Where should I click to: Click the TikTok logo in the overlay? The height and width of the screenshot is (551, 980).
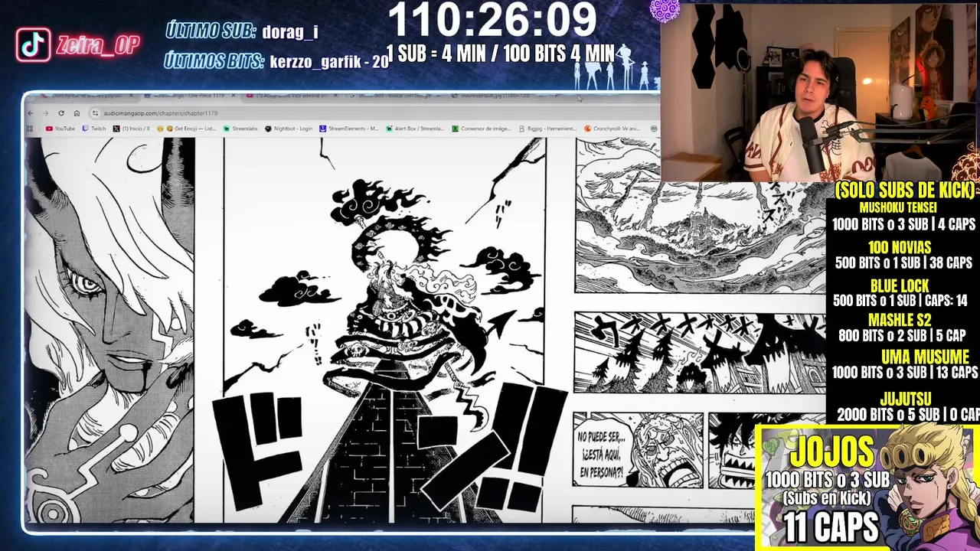[33, 45]
